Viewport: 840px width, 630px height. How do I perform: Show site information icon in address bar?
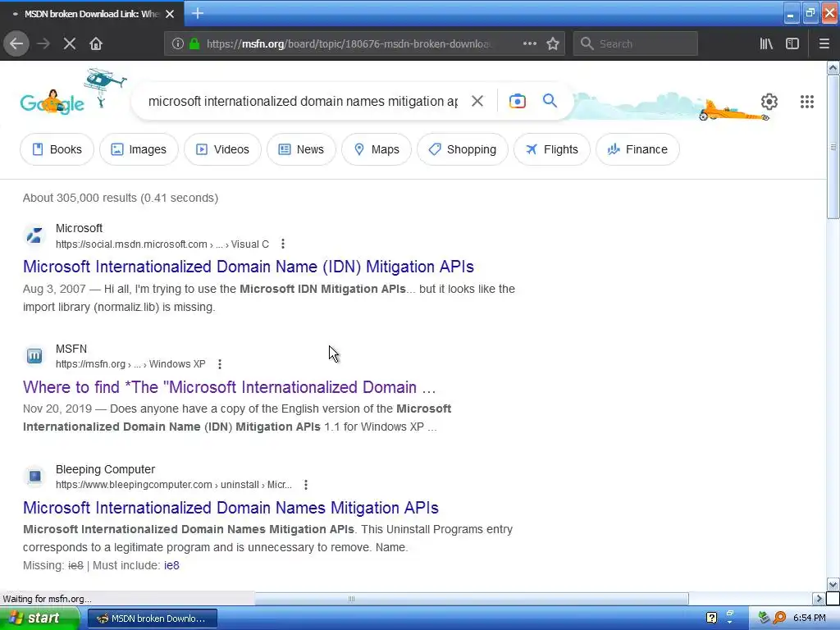pyautogui.click(x=178, y=43)
